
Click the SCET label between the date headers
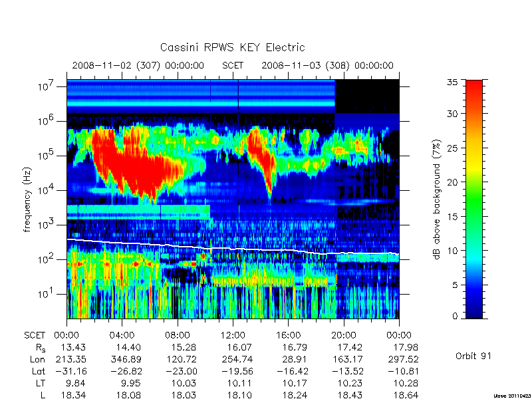pyautogui.click(x=233, y=65)
